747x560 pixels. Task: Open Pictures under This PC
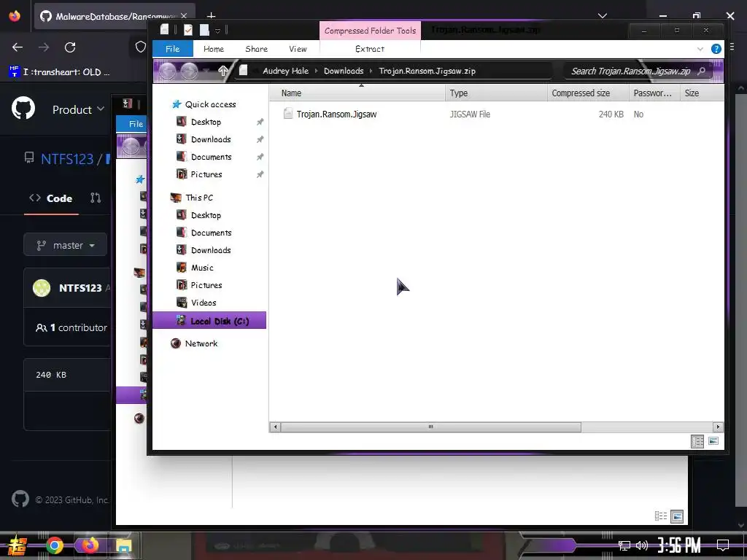pyautogui.click(x=206, y=285)
